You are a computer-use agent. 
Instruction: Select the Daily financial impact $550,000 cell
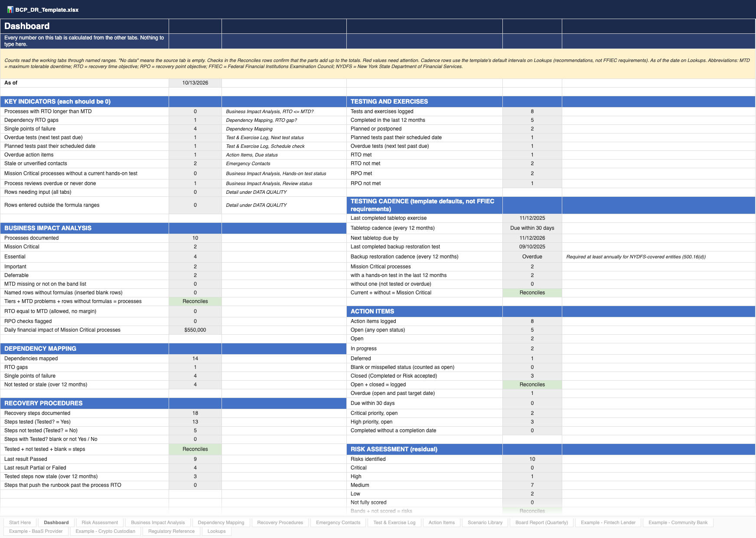[x=195, y=330]
